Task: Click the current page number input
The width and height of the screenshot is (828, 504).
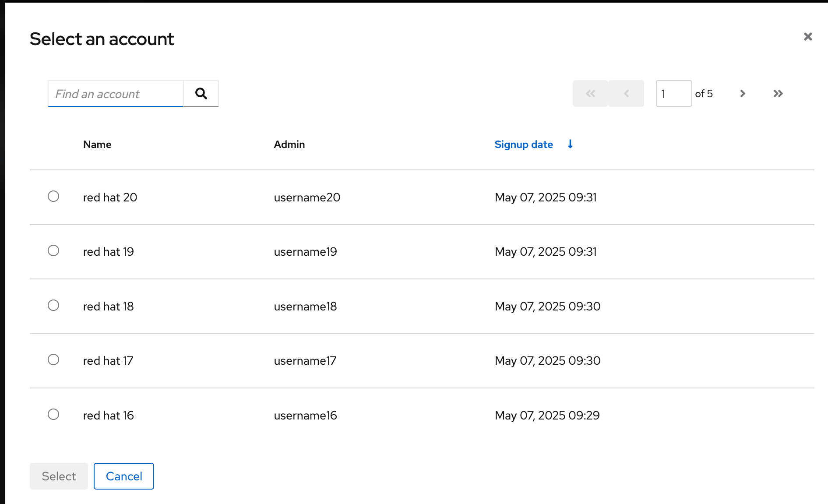Action: pyautogui.click(x=673, y=93)
